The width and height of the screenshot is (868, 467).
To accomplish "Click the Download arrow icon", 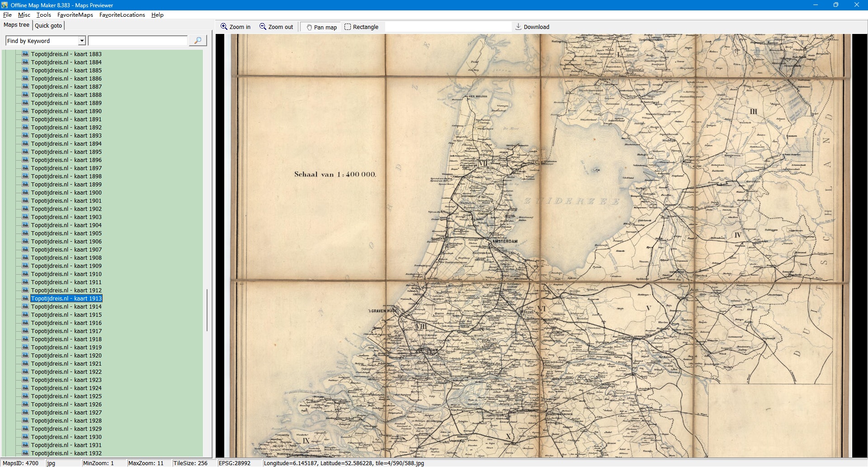I will tap(519, 27).
